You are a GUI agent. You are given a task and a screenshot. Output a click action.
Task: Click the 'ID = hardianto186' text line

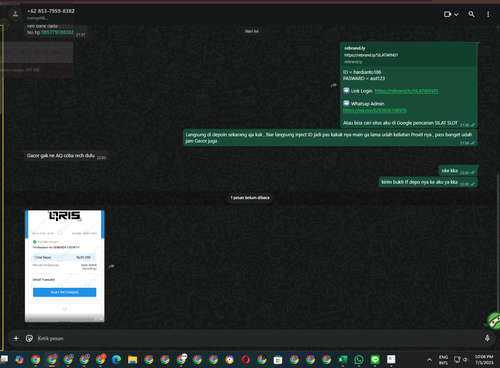(362, 72)
